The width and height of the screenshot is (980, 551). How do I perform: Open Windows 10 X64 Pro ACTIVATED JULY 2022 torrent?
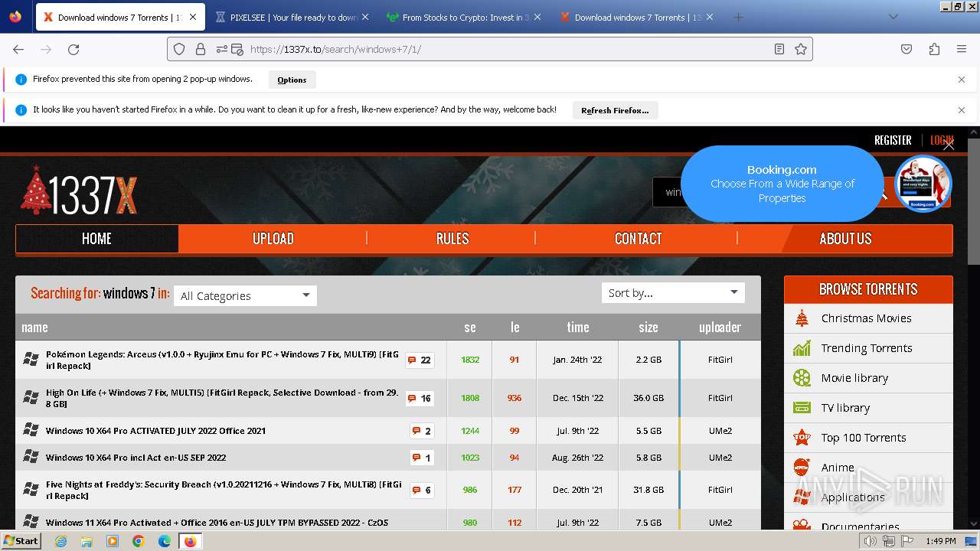pos(155,431)
